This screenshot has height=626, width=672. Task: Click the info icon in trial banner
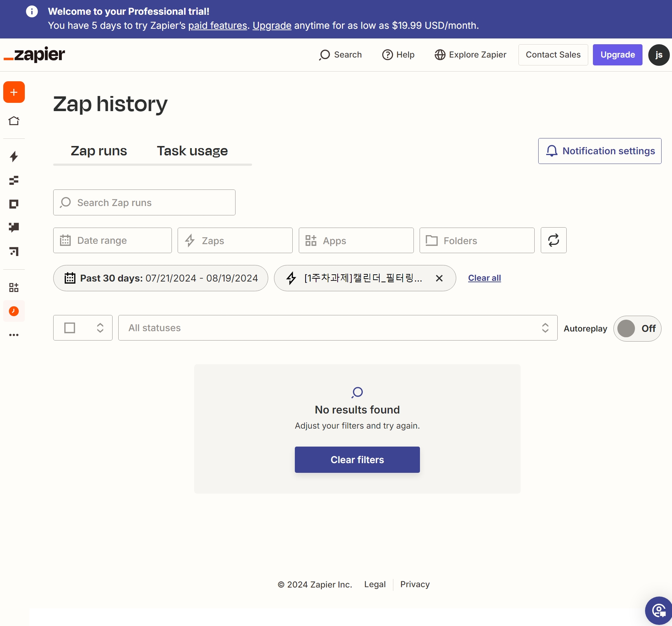[32, 12]
